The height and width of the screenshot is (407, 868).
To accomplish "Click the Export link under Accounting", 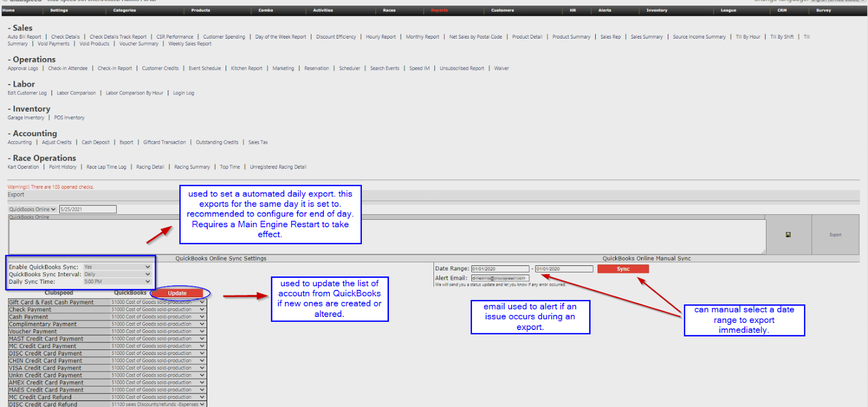I will coord(126,143).
